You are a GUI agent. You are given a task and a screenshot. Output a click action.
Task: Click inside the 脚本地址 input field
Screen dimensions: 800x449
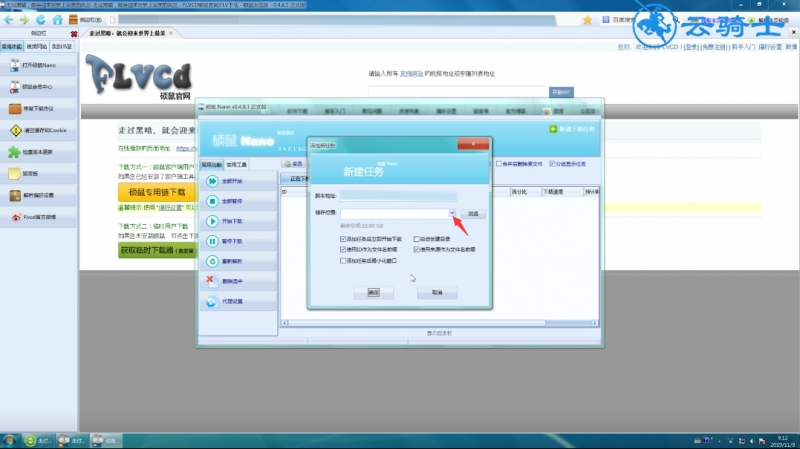[x=398, y=196]
